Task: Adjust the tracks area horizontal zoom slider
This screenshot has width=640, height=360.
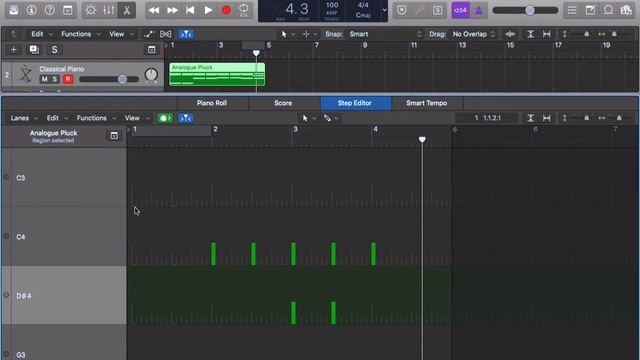Action: (614, 34)
